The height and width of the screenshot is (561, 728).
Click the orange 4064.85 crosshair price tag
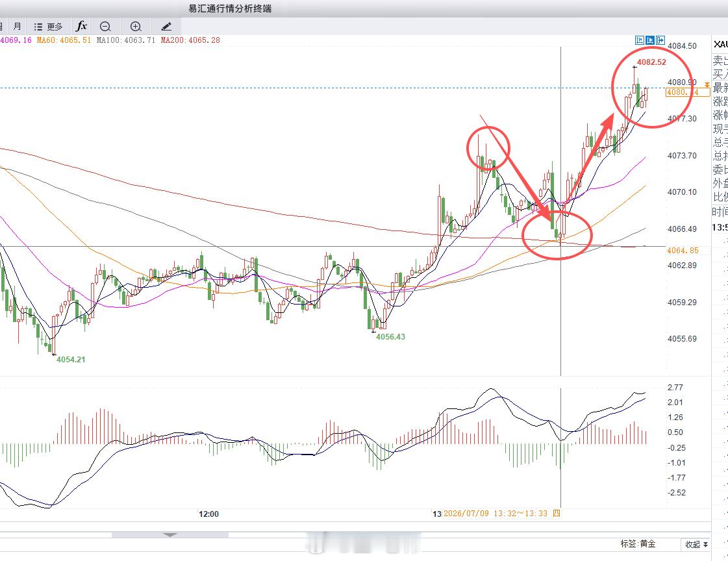click(683, 251)
